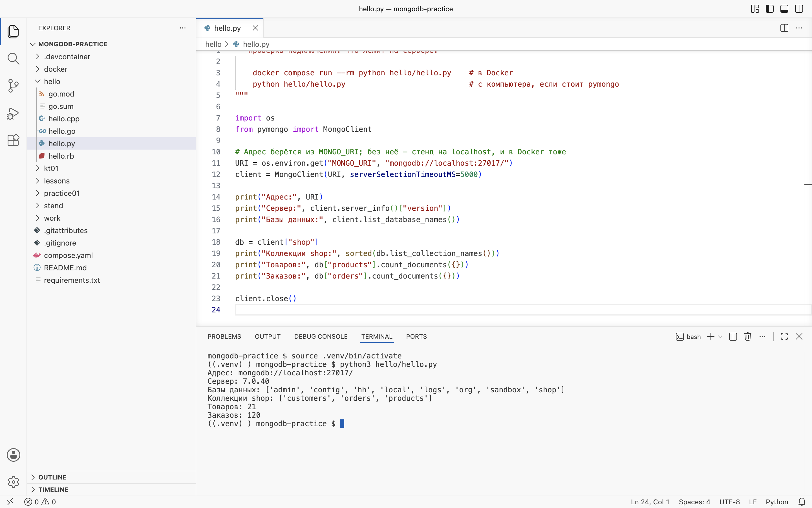812x508 pixels.
Task: Open .gitattributes file
Action: [x=111, y=231]
